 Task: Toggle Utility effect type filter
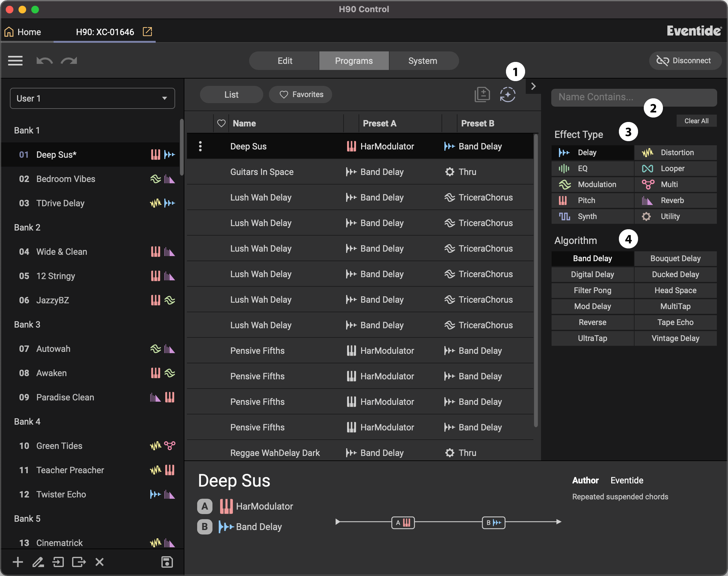click(x=675, y=216)
